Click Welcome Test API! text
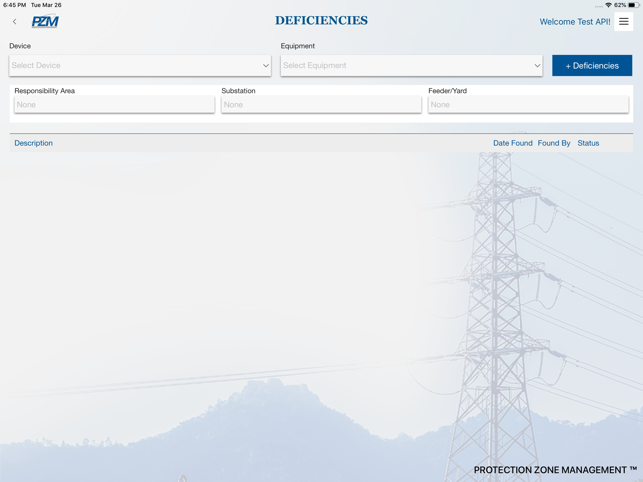The width and height of the screenshot is (643, 482). (x=575, y=22)
